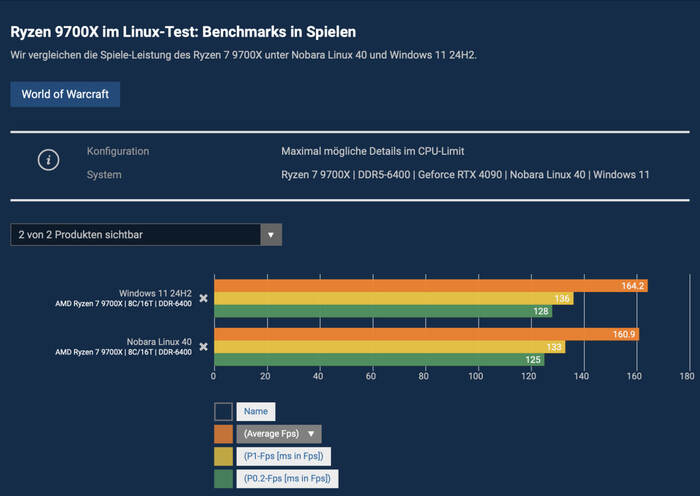Click the arrow button of the Produkte selector

pos(271,235)
